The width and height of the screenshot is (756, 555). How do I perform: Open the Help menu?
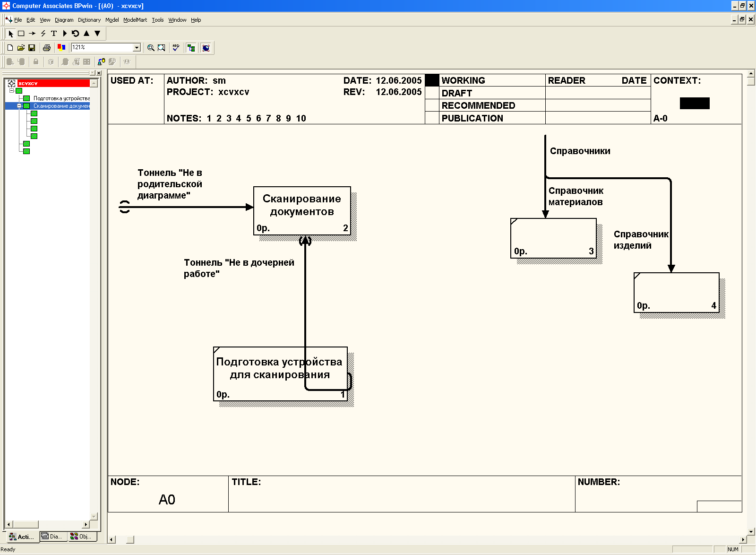(x=196, y=20)
